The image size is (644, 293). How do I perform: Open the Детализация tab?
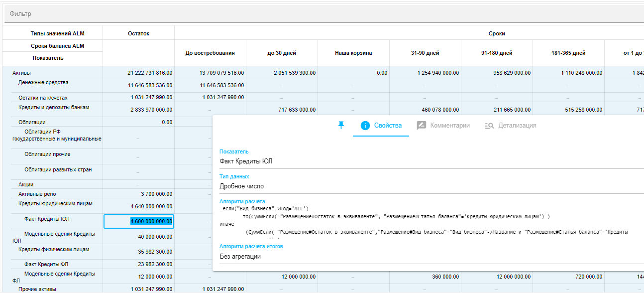(x=511, y=126)
